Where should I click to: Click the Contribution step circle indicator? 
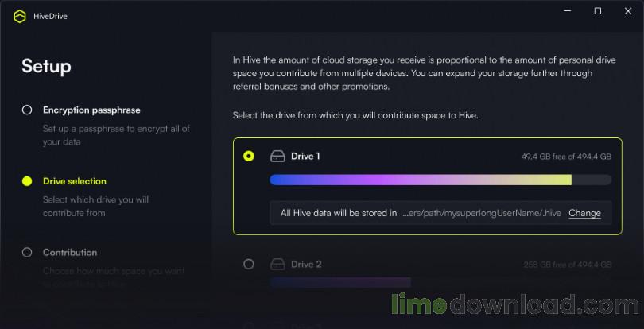(x=27, y=253)
